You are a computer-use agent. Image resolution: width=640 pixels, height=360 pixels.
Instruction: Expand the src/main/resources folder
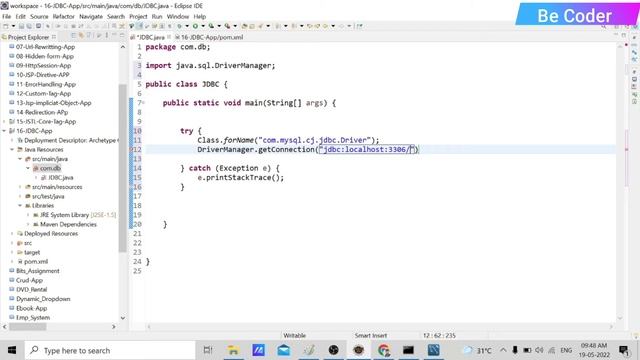pyautogui.click(x=20, y=187)
